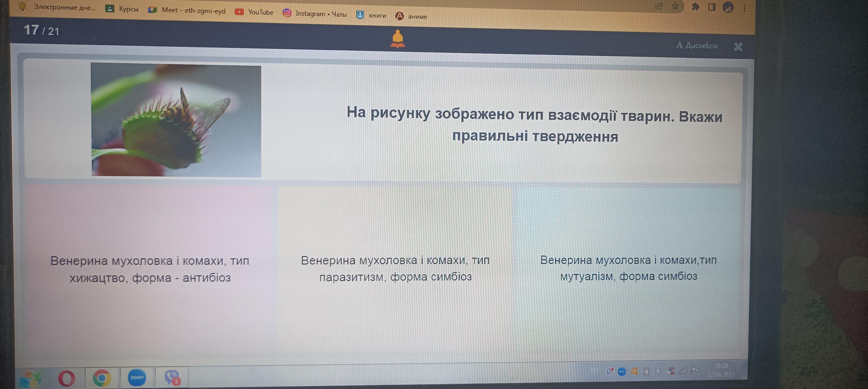Click the Venus flytrap question image

coord(176,120)
